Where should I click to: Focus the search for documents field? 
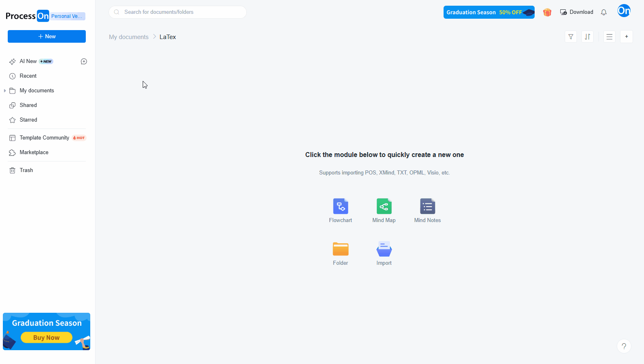178,12
